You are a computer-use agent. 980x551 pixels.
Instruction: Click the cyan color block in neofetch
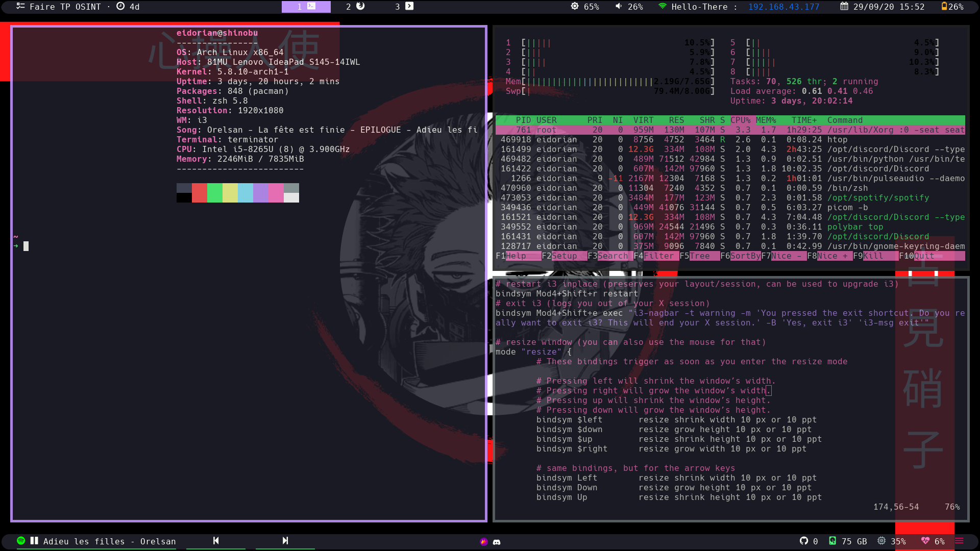[246, 193]
